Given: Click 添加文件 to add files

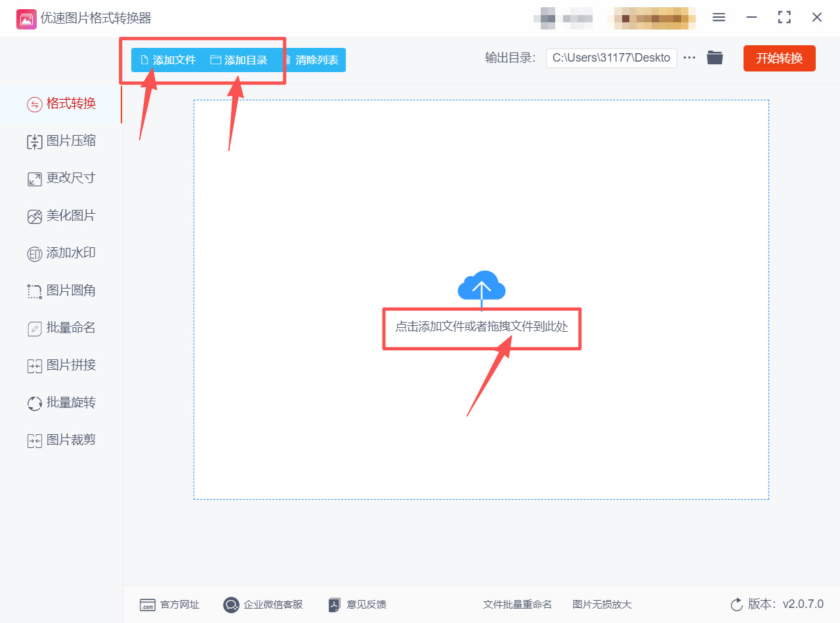Looking at the screenshot, I should coord(168,60).
